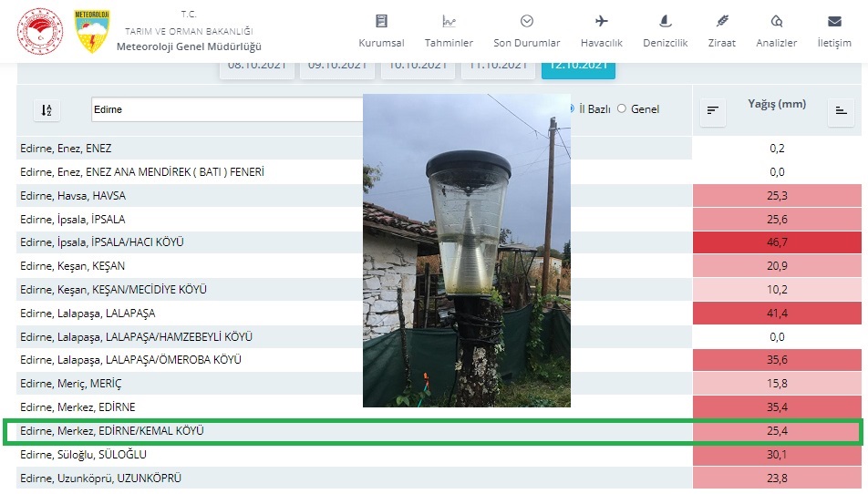Click the Havacılık airplane icon
The width and height of the screenshot is (868, 494).
pyautogui.click(x=602, y=21)
